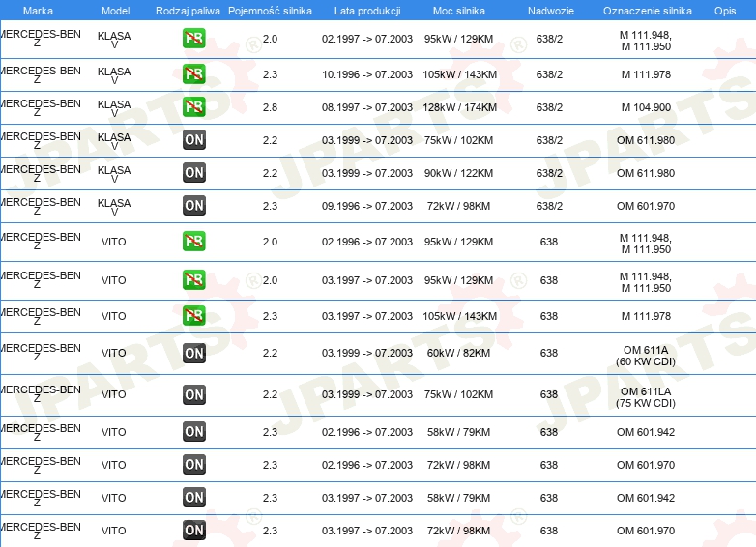Click the ON diesel icon in the VITO OM 611LA row
Viewport: 756px width, 547px height.
[x=193, y=394]
